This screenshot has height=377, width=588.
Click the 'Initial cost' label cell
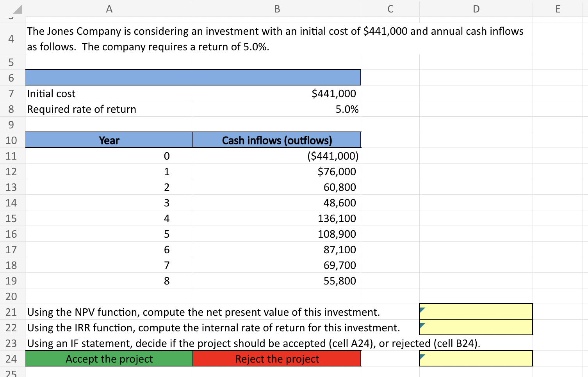[x=109, y=93]
